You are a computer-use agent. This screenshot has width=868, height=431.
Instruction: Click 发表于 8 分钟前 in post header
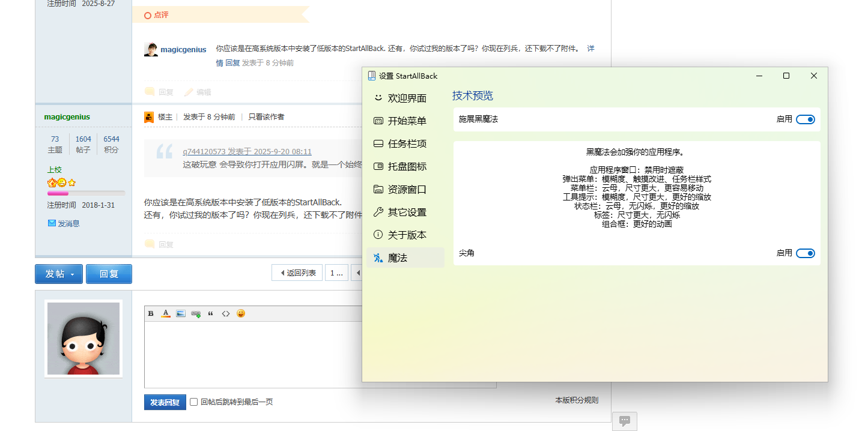[209, 117]
